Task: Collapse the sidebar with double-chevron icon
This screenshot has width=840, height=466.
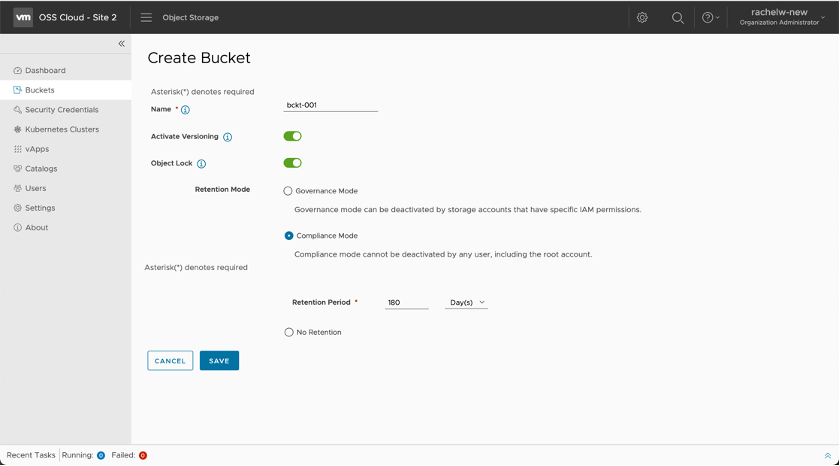Action: coord(122,44)
